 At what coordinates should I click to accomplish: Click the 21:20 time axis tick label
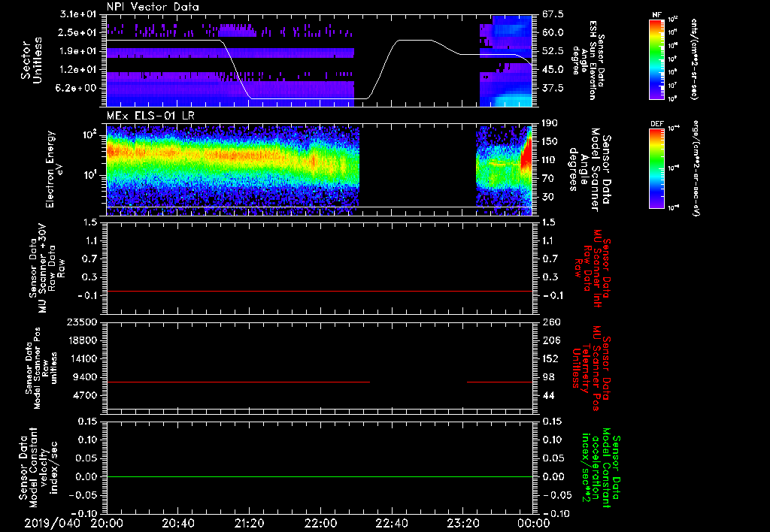(249, 523)
